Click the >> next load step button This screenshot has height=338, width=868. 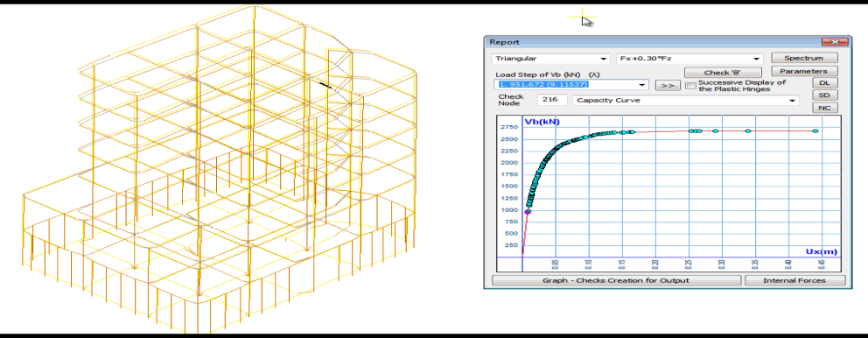coord(668,86)
